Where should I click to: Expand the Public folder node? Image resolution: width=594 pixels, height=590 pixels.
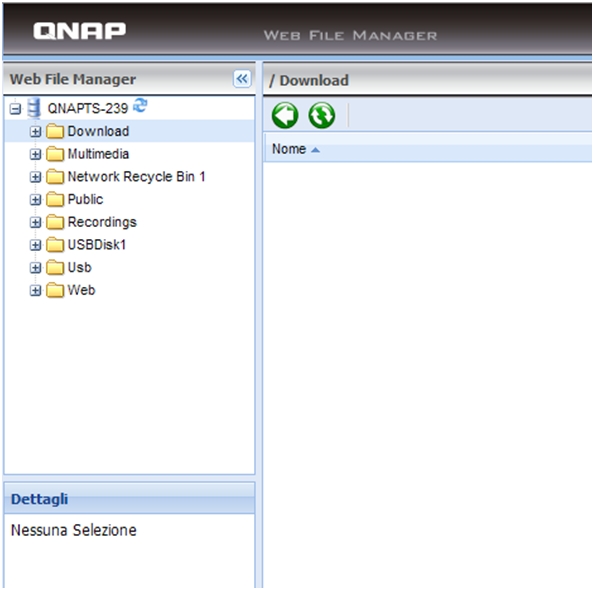click(x=35, y=200)
